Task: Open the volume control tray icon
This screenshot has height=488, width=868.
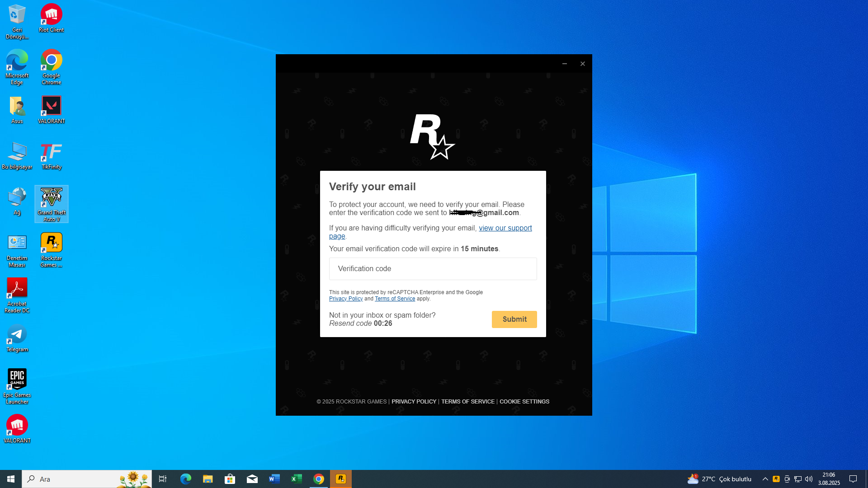Action: point(809,479)
